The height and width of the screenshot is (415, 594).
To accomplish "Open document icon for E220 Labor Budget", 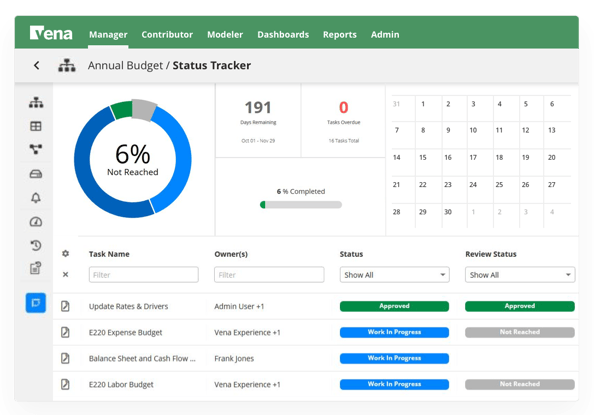I will point(65,384).
